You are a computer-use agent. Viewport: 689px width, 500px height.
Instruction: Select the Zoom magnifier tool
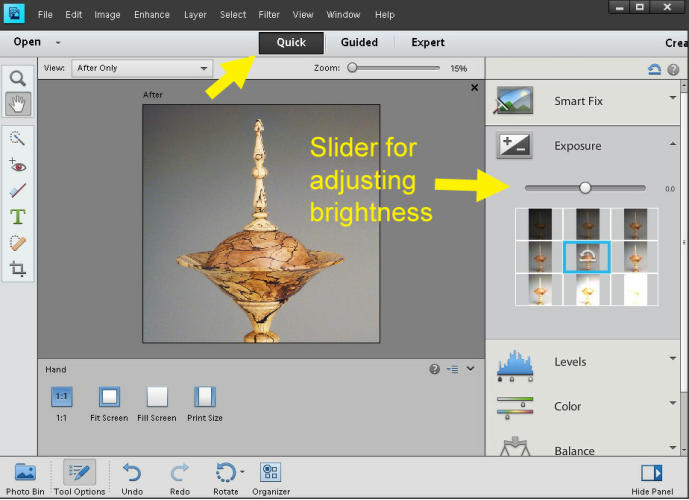tap(17, 78)
